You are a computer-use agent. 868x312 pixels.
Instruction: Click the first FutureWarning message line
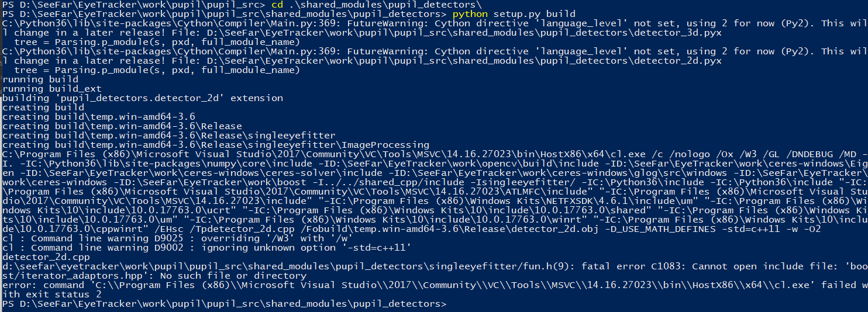coord(434,23)
